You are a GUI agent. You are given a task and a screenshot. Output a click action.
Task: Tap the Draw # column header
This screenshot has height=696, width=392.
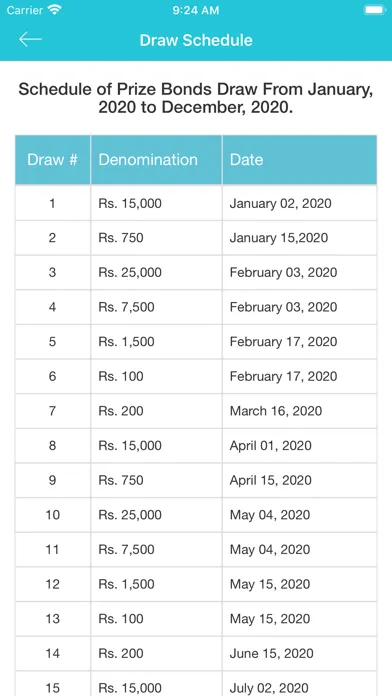point(52,160)
